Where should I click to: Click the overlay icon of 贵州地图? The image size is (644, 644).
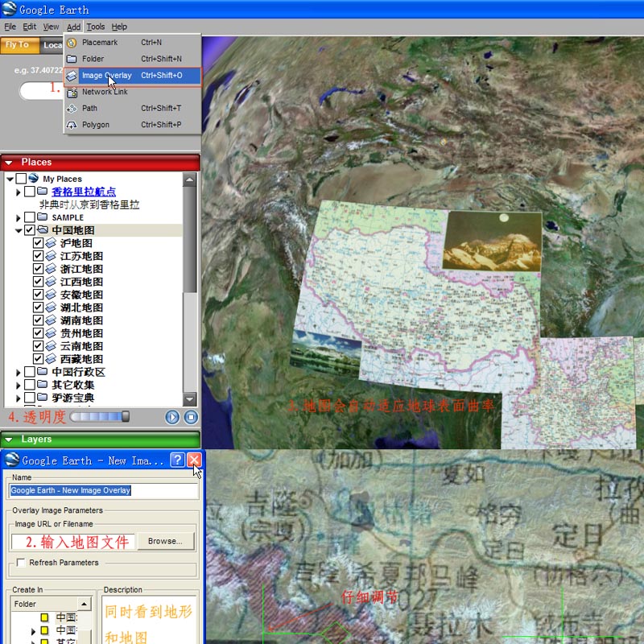51,333
